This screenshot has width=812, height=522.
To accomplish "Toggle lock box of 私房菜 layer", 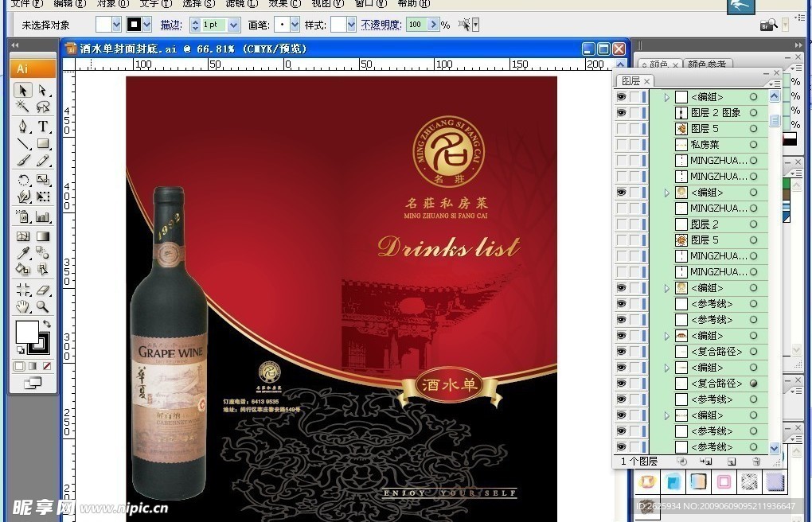I will (x=635, y=145).
